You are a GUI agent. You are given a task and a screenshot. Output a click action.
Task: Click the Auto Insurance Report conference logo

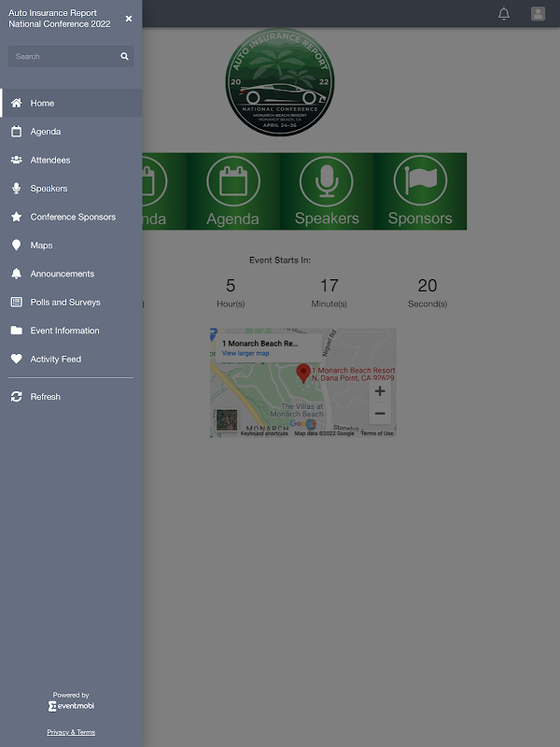(280, 81)
